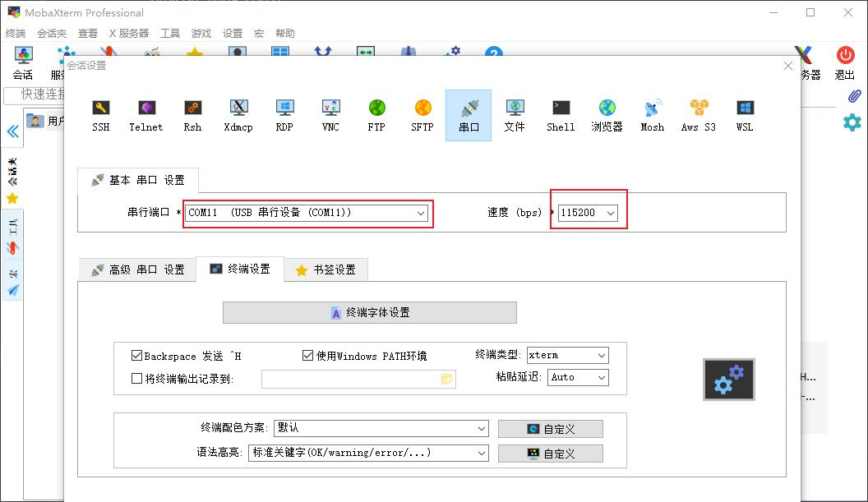This screenshot has width=868, height=502.
Task: Choose the 浏览器 browser session icon
Action: (607, 116)
